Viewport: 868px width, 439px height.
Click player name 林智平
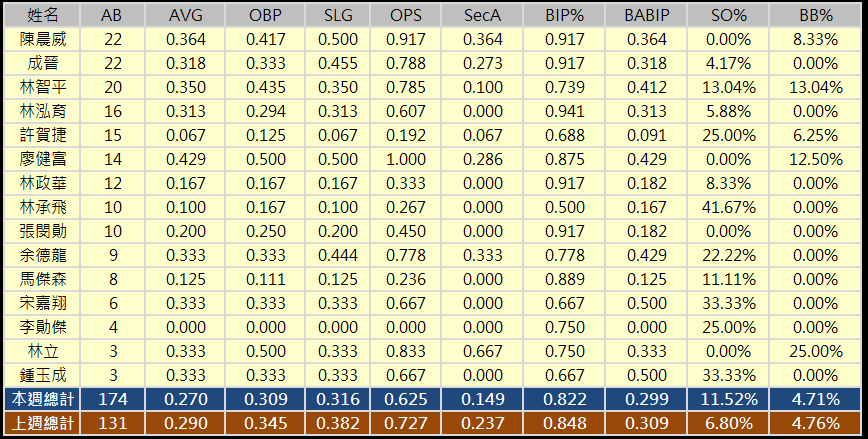38,87
